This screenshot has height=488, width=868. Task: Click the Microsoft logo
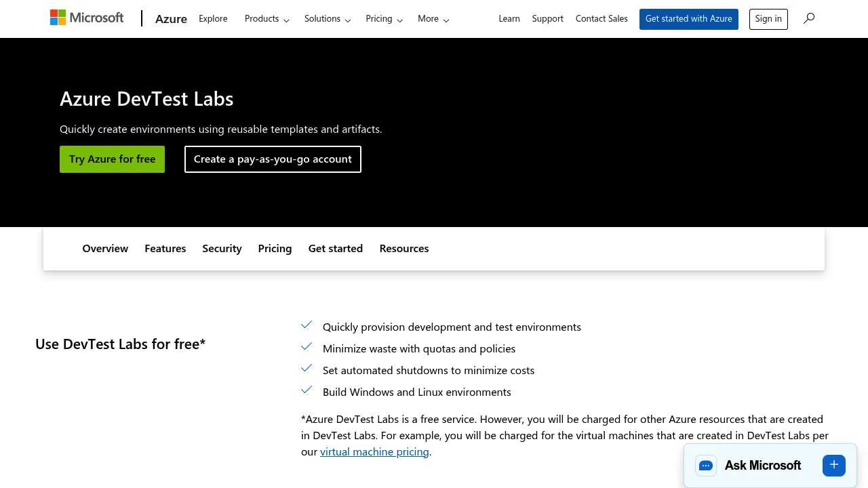click(x=87, y=18)
